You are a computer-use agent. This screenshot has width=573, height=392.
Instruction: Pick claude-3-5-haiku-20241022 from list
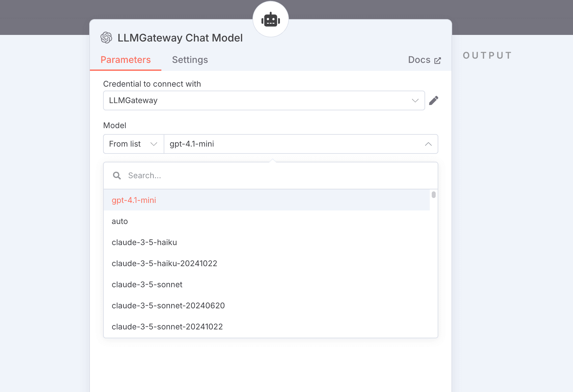pos(164,264)
